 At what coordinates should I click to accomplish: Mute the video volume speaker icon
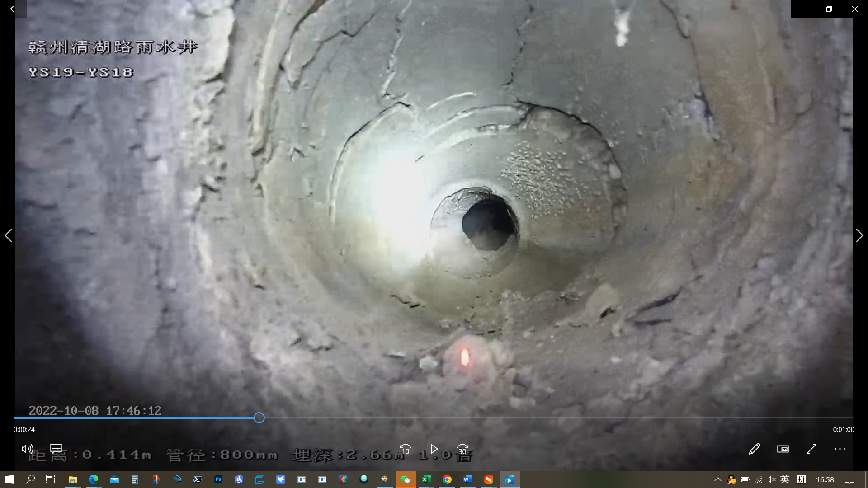point(27,449)
